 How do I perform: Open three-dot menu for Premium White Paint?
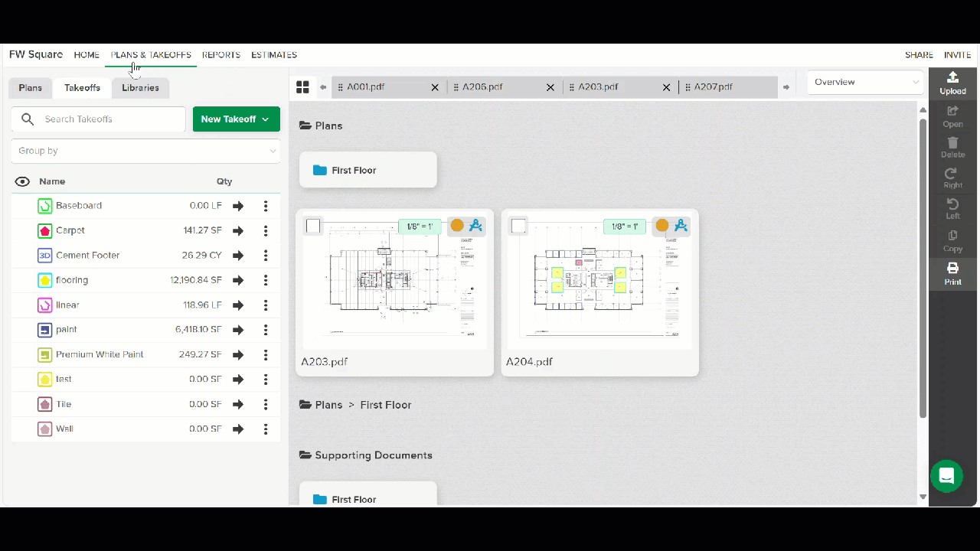[x=266, y=354]
